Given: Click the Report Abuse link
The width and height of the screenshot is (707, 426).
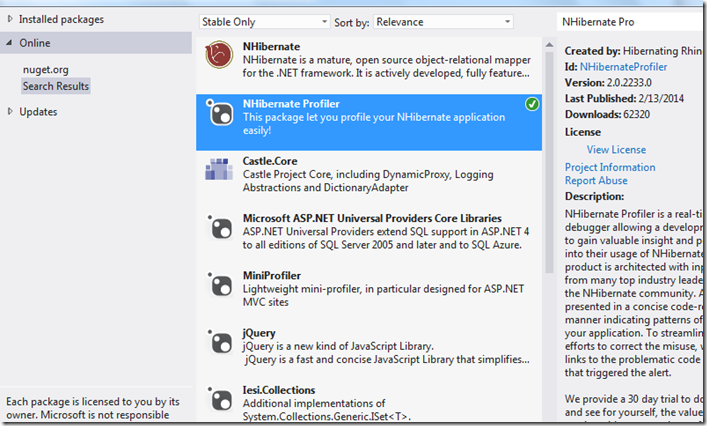Looking at the screenshot, I should click(x=596, y=180).
